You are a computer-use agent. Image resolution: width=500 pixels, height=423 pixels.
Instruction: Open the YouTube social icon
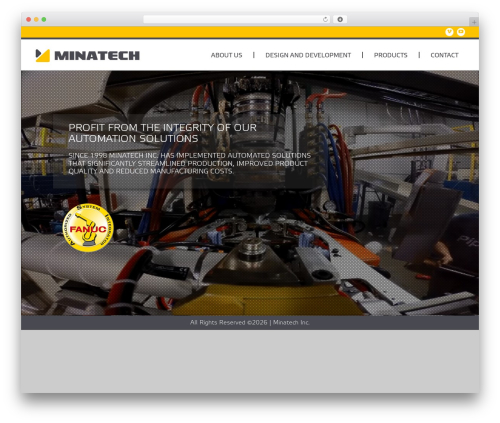[461, 32]
